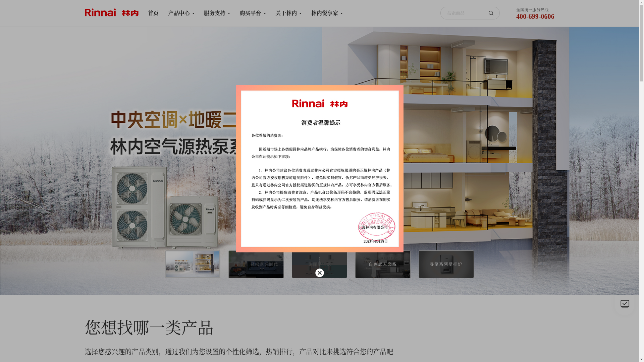Image resolution: width=644 pixels, height=362 pixels.
Task: Click the 400-699-0606 hotline number
Action: pos(535,16)
